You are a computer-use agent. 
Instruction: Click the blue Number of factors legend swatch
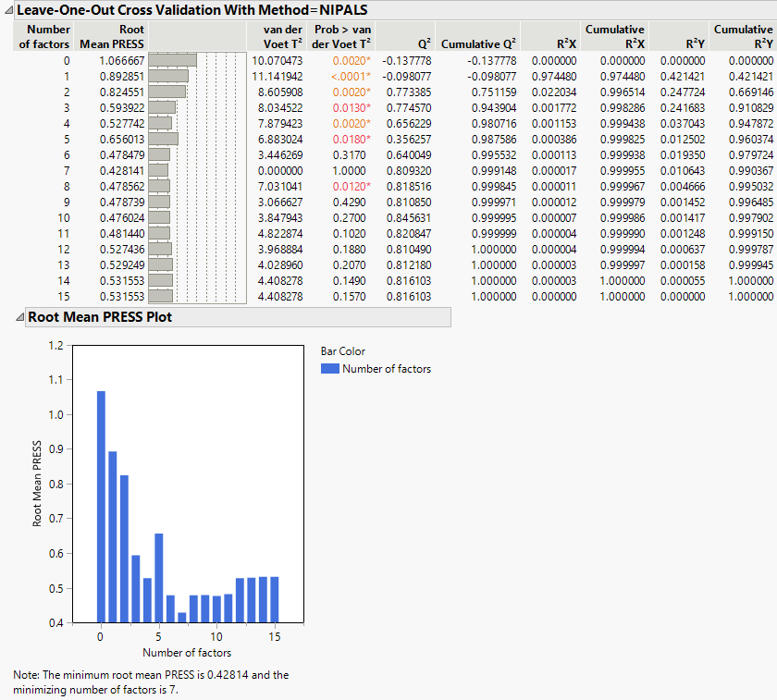(329, 369)
